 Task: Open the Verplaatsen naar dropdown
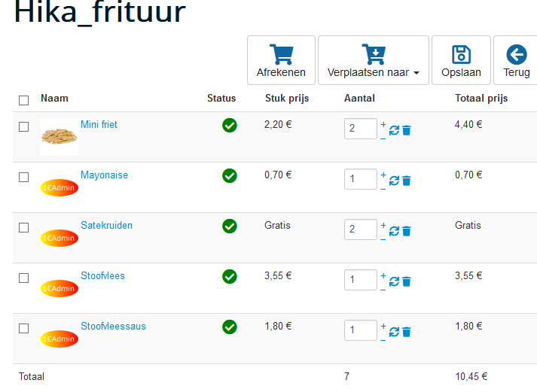click(374, 61)
